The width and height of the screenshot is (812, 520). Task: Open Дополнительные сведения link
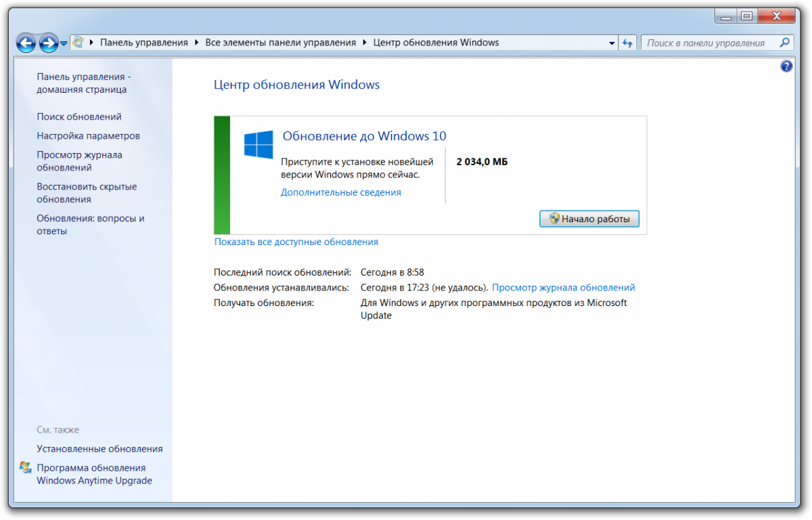[341, 192]
